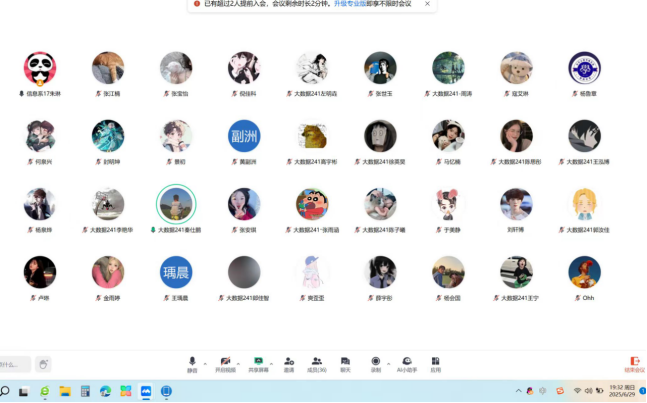Open the chat panel icon
The width and height of the screenshot is (647, 403).
click(345, 362)
